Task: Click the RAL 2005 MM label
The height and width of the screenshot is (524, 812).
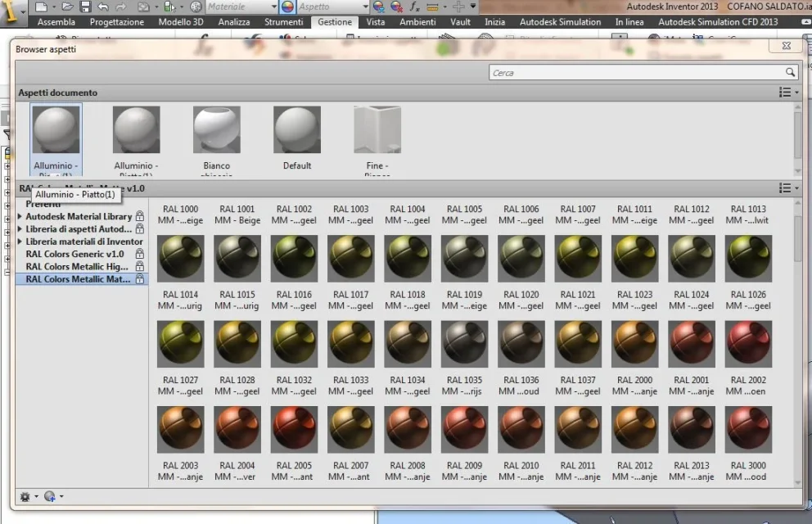Action: coord(294,471)
